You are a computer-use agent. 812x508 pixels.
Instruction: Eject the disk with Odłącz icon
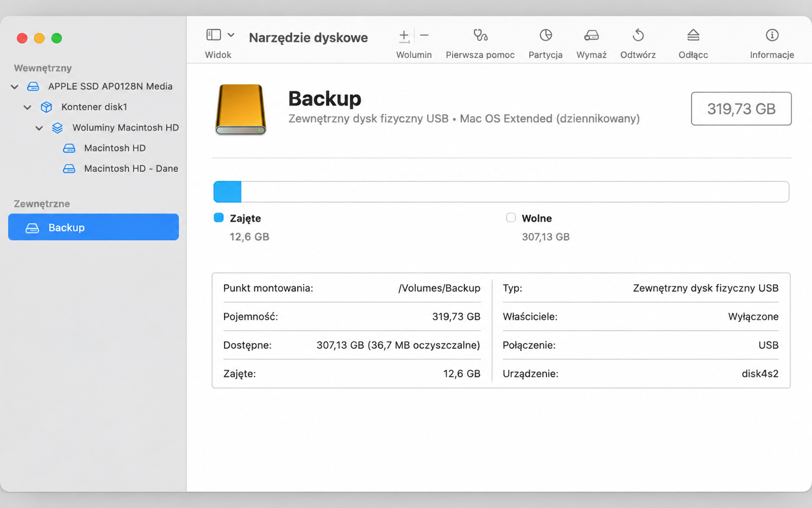[x=693, y=35]
